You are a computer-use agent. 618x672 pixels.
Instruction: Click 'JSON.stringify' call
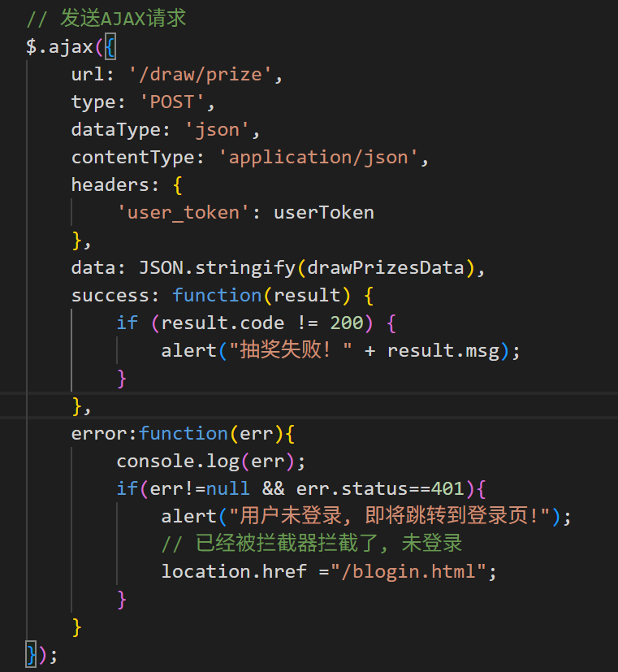click(217, 268)
